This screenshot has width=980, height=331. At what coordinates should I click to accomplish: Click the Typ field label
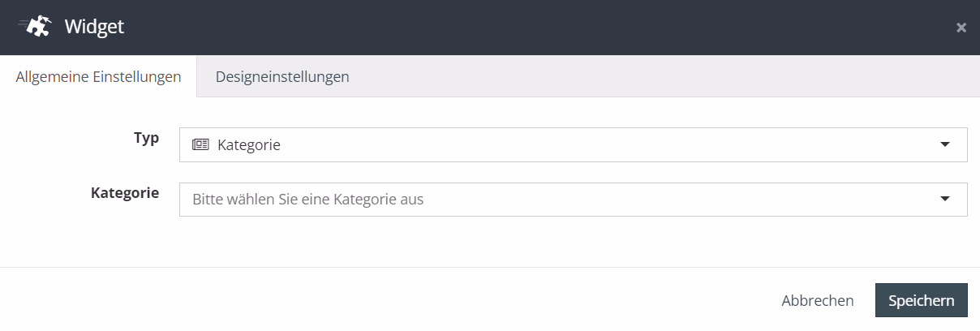click(x=146, y=138)
